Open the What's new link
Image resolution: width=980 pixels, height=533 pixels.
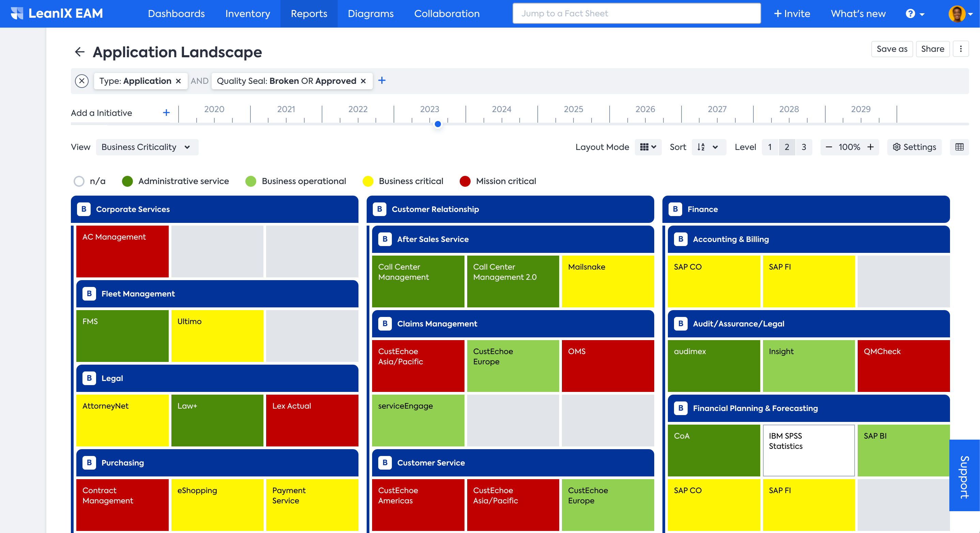[x=858, y=14]
